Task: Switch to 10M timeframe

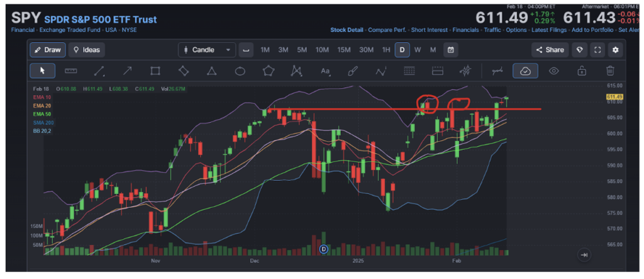Action: point(322,50)
